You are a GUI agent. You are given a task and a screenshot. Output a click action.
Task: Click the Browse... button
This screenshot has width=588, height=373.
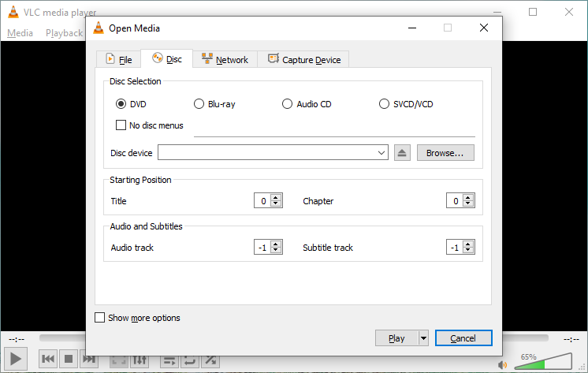[445, 153]
